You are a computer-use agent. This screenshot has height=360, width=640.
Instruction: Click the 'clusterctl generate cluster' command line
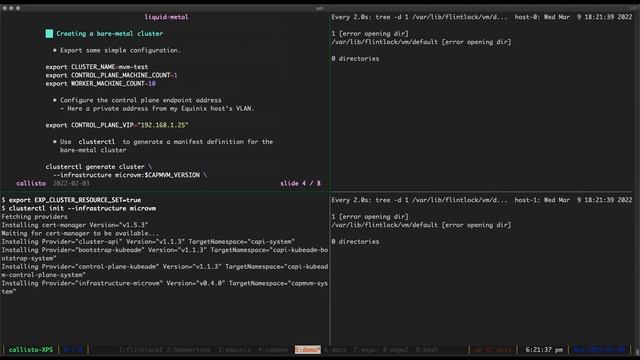pos(98,167)
